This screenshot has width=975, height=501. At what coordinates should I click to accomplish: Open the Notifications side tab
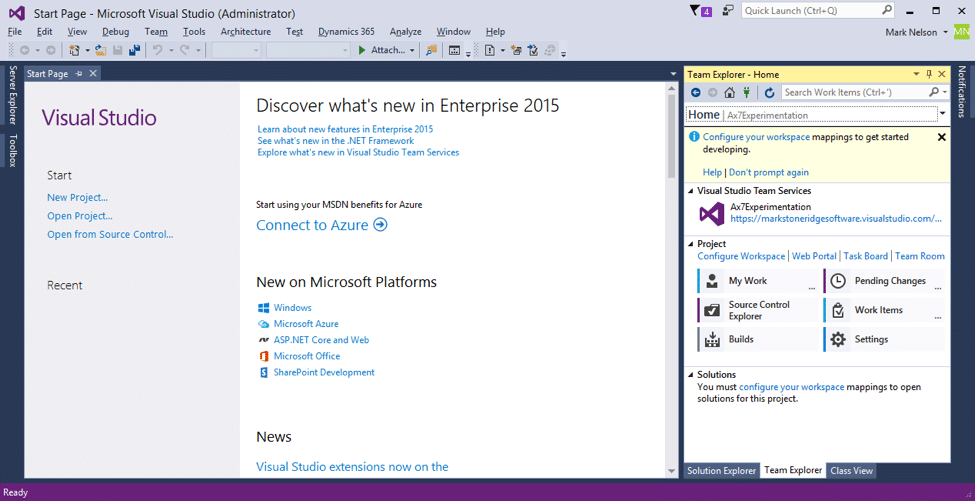coord(962,91)
